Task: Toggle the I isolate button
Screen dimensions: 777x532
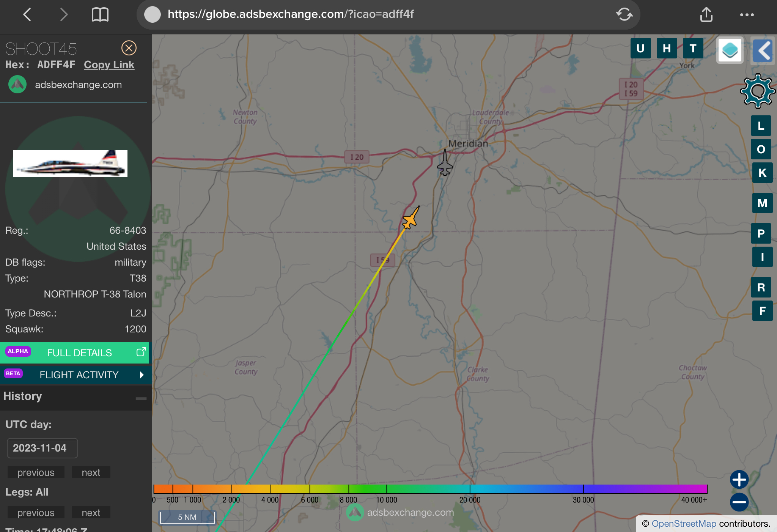Action: (x=763, y=257)
